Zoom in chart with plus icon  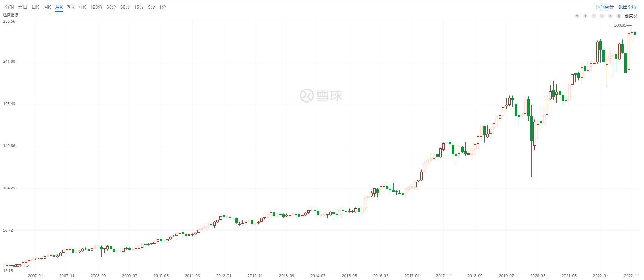click(585, 16)
